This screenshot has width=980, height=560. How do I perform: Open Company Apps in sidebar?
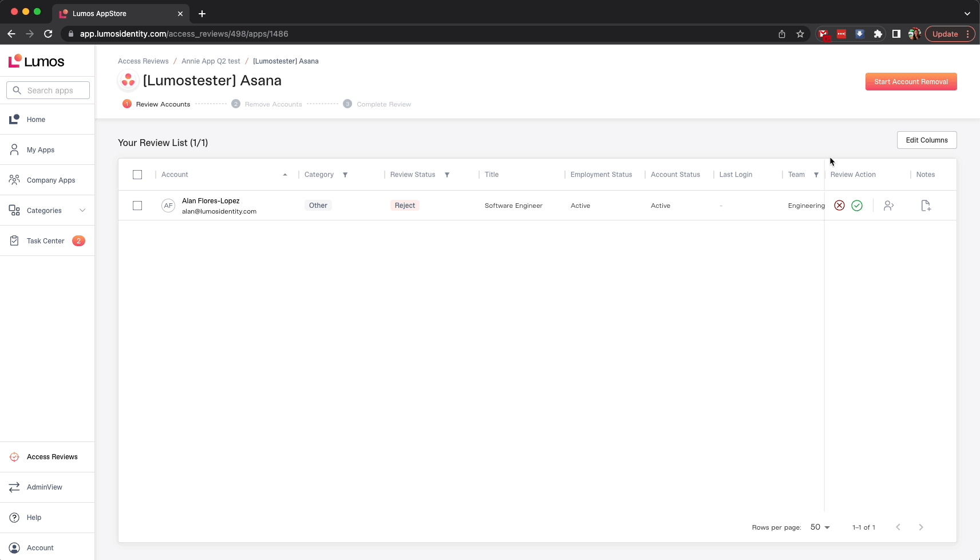48,180
